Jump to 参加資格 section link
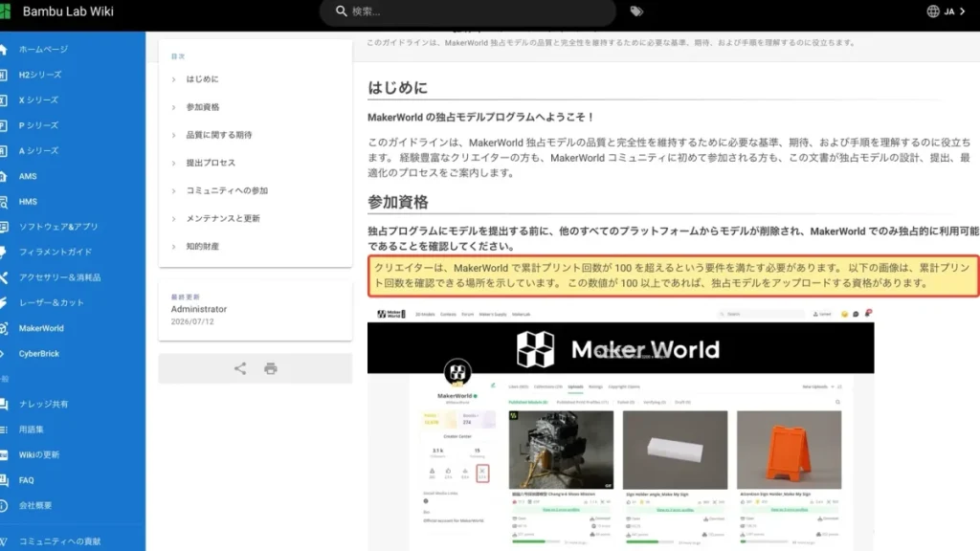Image resolution: width=980 pixels, height=551 pixels. point(203,107)
